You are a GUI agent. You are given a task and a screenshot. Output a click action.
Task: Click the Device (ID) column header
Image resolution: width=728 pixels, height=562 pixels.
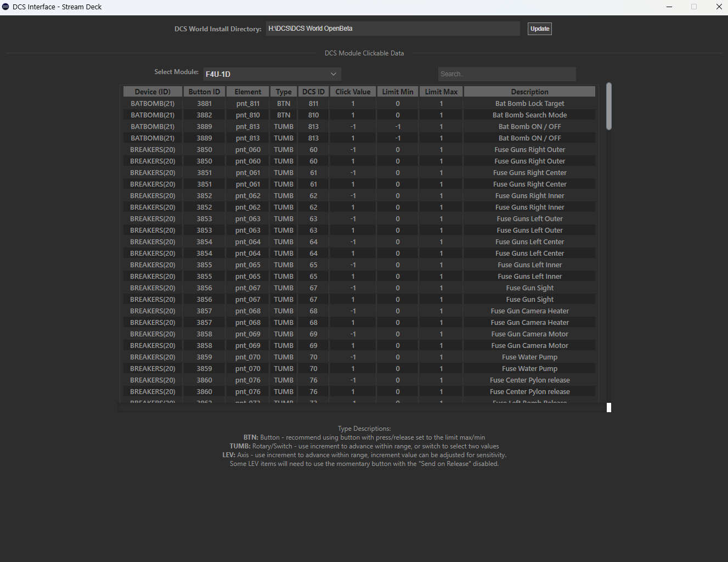tap(153, 92)
